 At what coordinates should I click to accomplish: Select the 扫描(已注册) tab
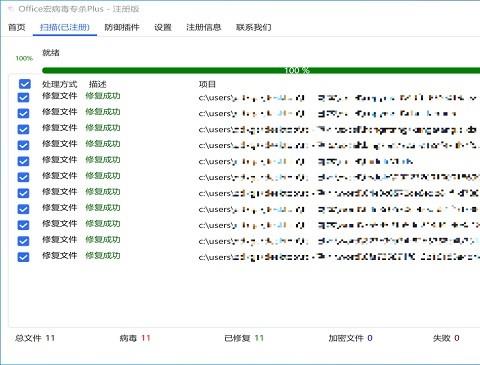[65, 27]
